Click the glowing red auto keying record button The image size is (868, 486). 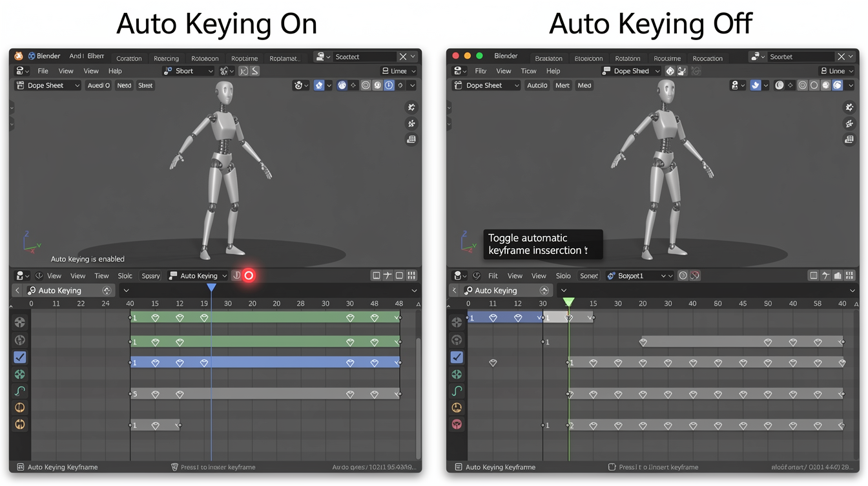click(x=249, y=276)
